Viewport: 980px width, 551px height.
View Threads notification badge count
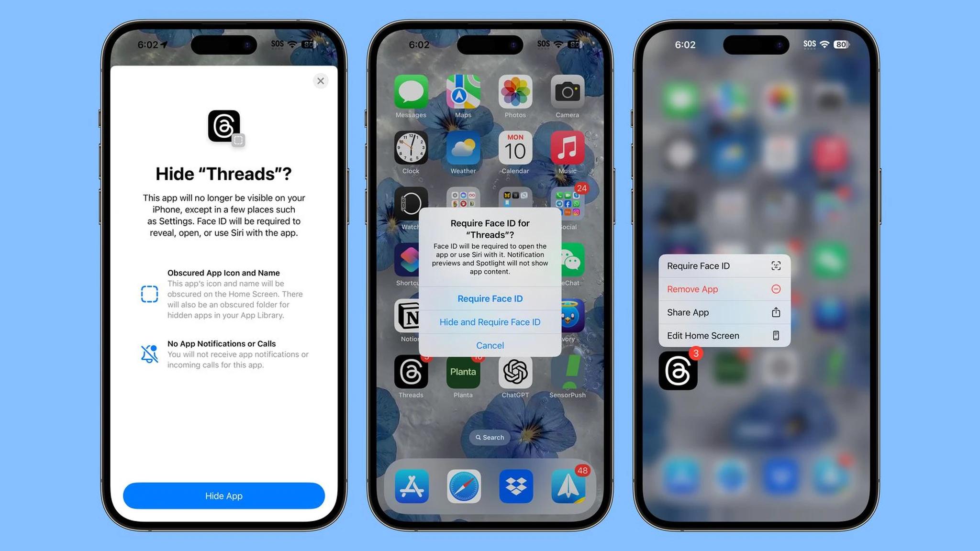[695, 354]
